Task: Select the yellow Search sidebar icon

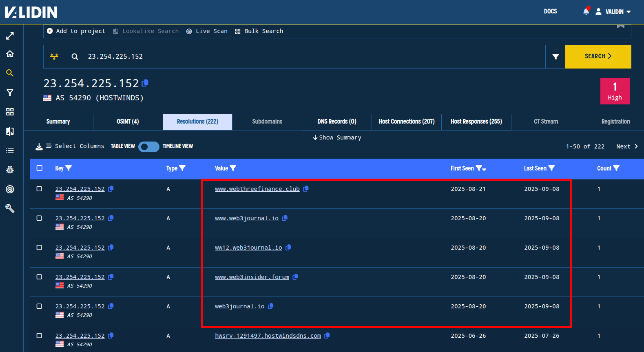Action: 10,73
